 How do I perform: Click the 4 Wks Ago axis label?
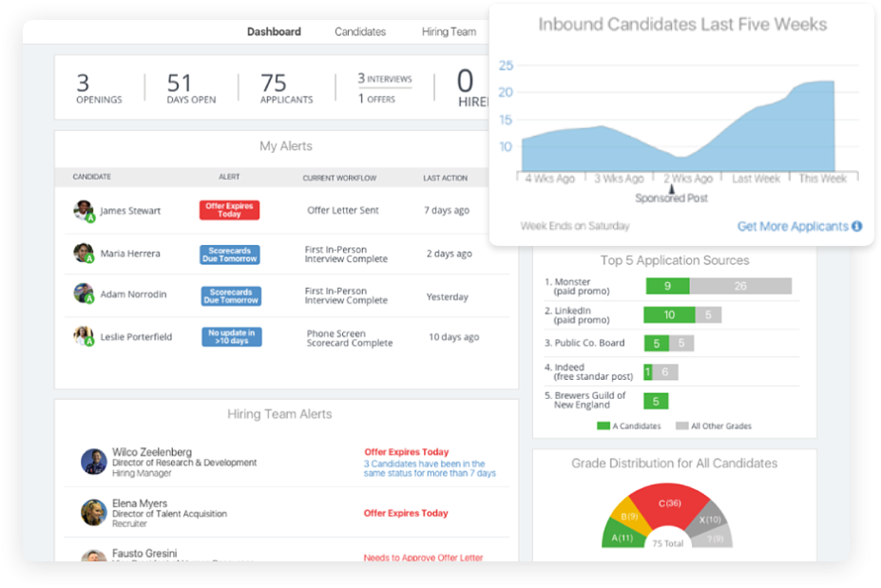550,179
